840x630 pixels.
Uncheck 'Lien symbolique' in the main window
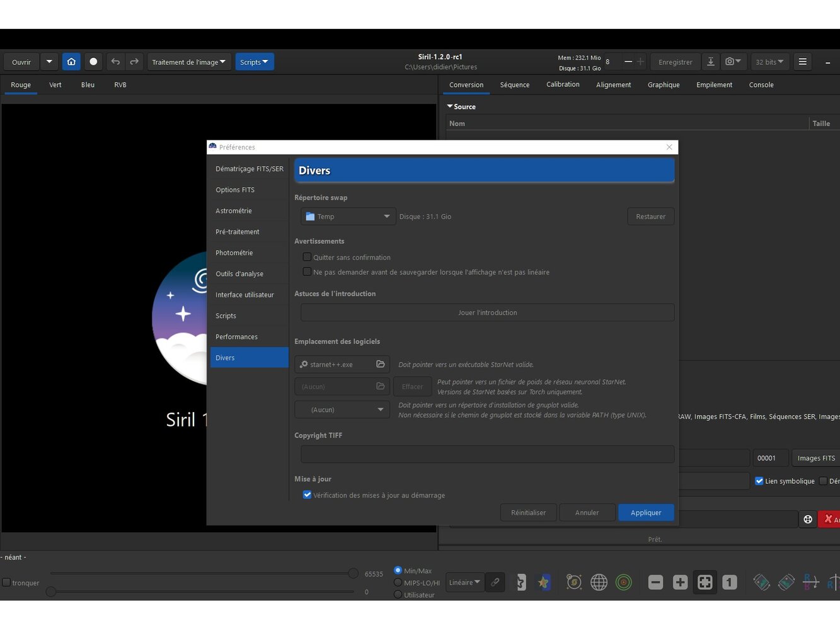pyautogui.click(x=759, y=481)
